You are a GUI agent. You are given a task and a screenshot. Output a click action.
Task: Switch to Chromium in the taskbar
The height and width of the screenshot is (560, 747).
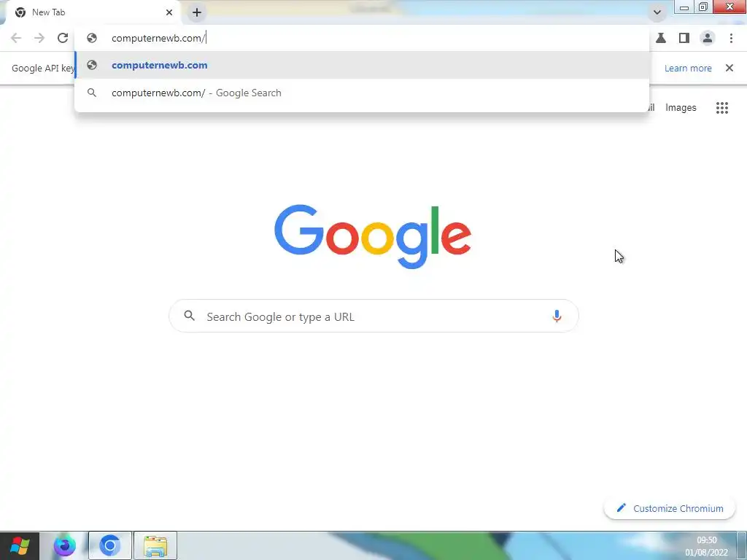click(x=109, y=545)
